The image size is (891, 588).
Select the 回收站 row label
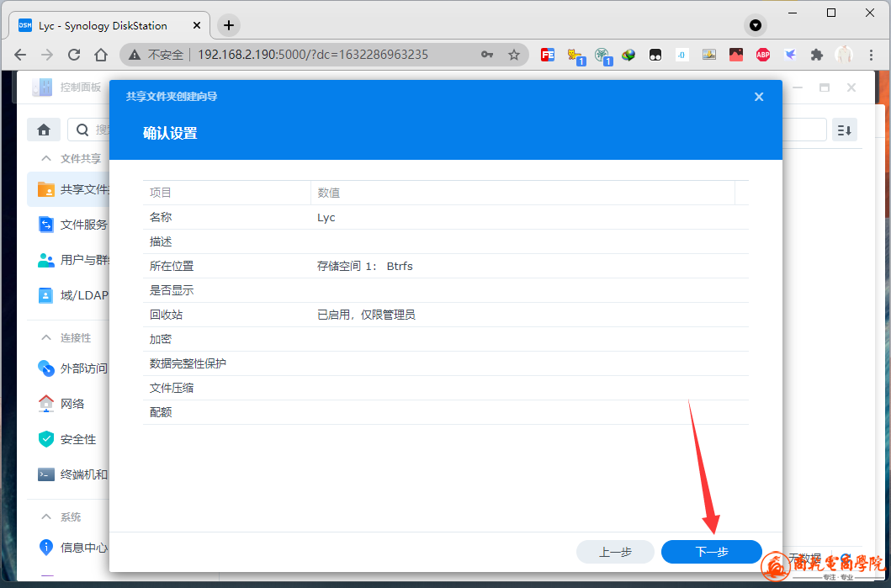tap(166, 315)
